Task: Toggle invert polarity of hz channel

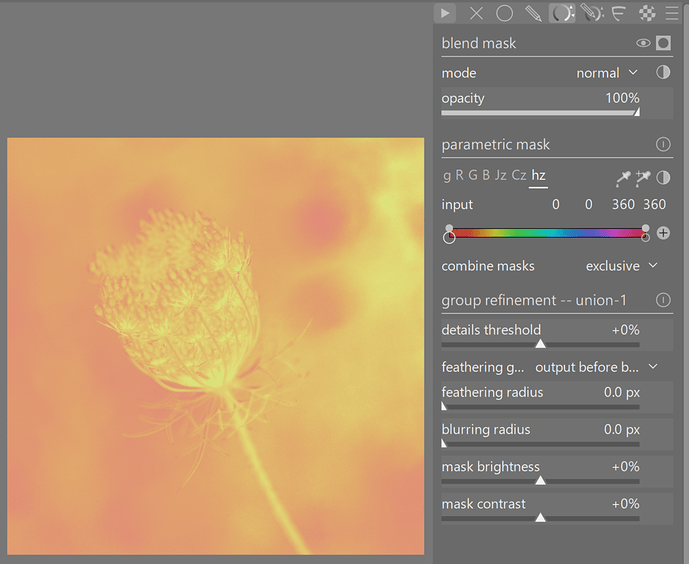Action: point(663,177)
